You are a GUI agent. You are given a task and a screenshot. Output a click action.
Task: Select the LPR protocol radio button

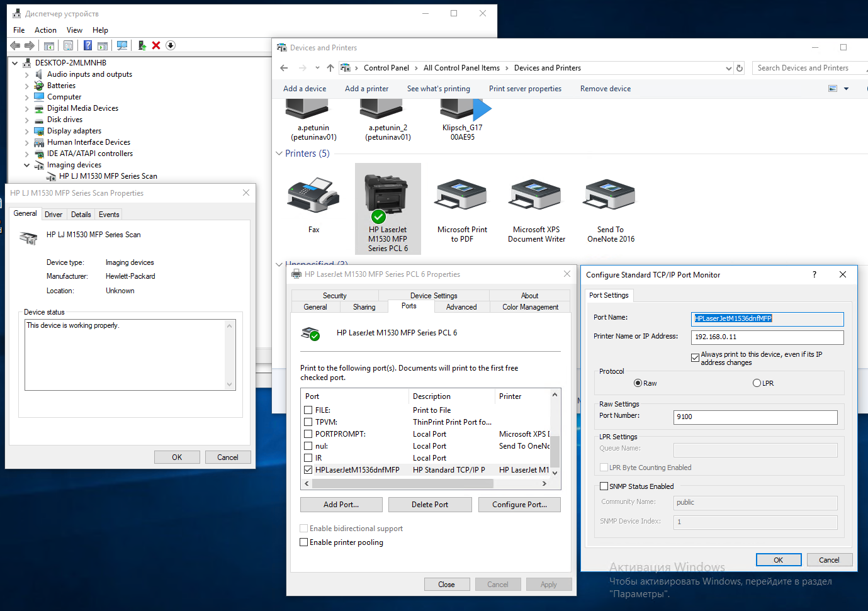point(757,383)
